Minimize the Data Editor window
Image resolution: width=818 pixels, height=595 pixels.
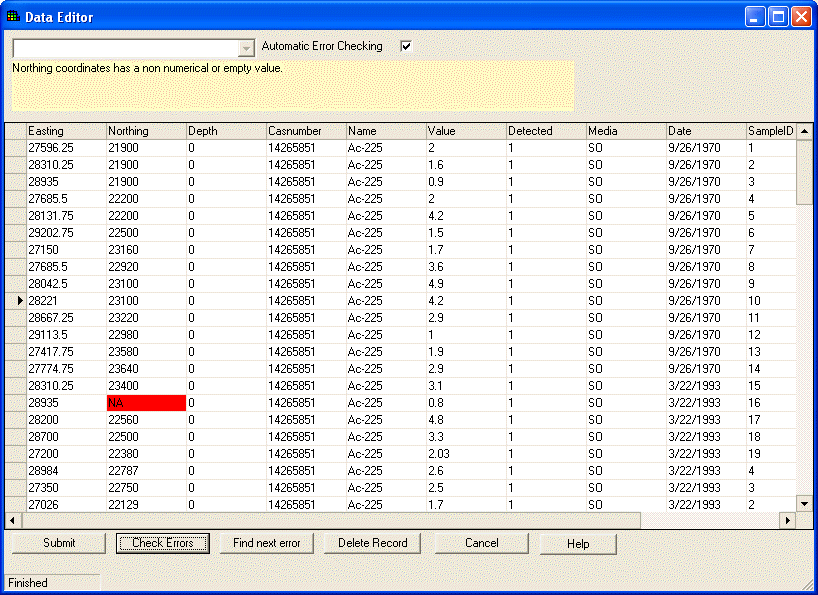point(754,17)
